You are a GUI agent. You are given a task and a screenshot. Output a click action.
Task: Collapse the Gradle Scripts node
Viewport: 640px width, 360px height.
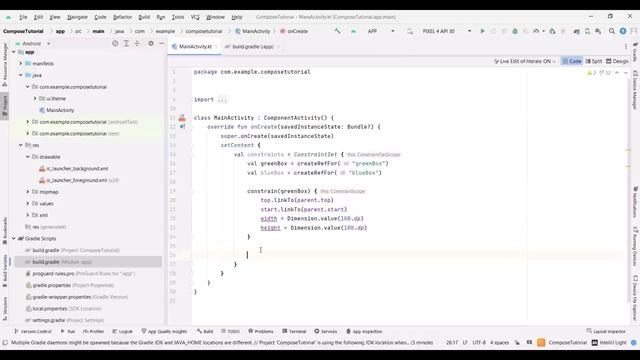(14, 238)
